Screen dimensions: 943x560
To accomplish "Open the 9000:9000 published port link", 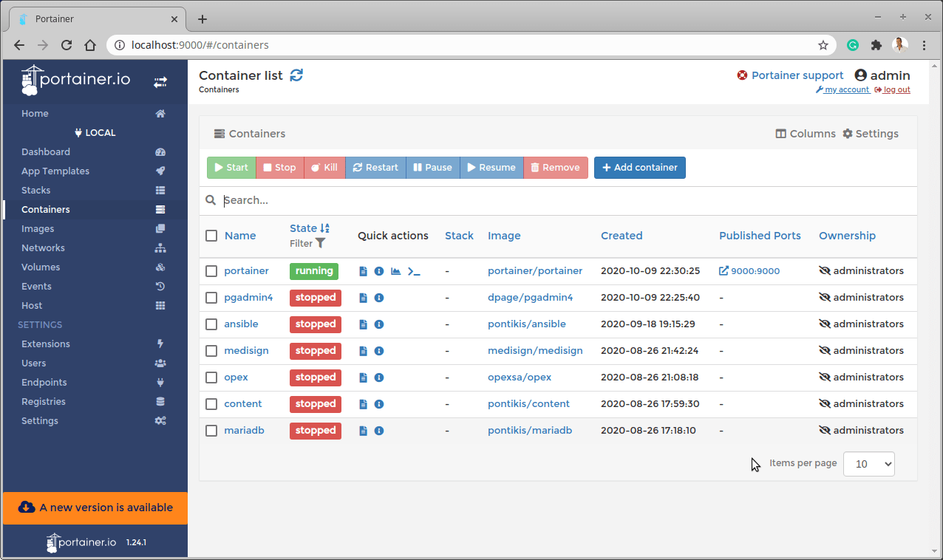I will [749, 271].
